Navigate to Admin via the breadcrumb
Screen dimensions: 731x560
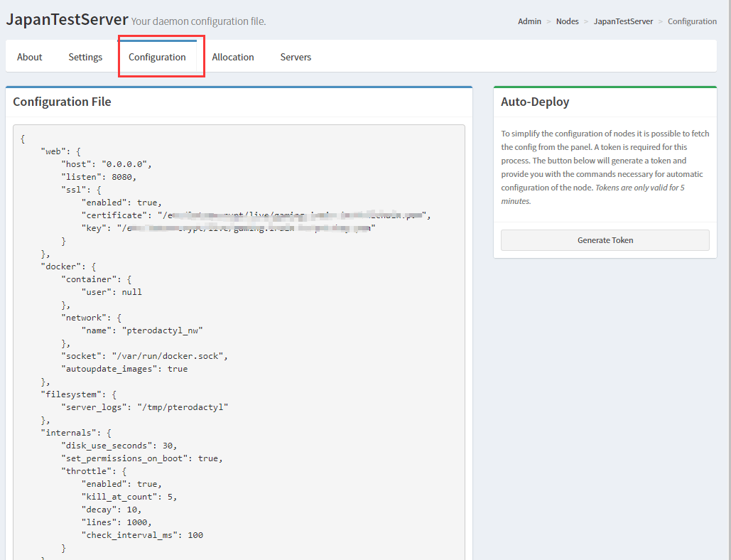tap(529, 21)
